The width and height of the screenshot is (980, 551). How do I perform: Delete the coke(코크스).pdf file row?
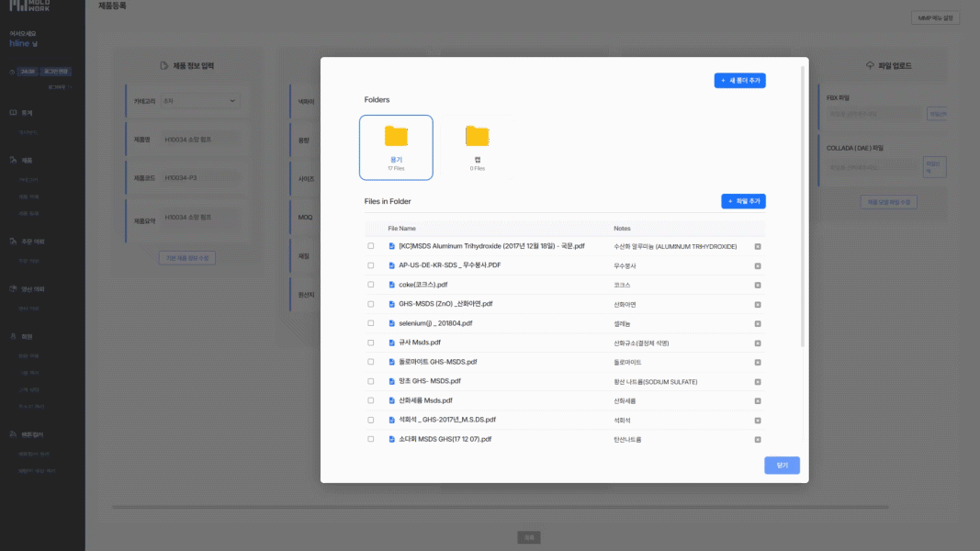758,285
